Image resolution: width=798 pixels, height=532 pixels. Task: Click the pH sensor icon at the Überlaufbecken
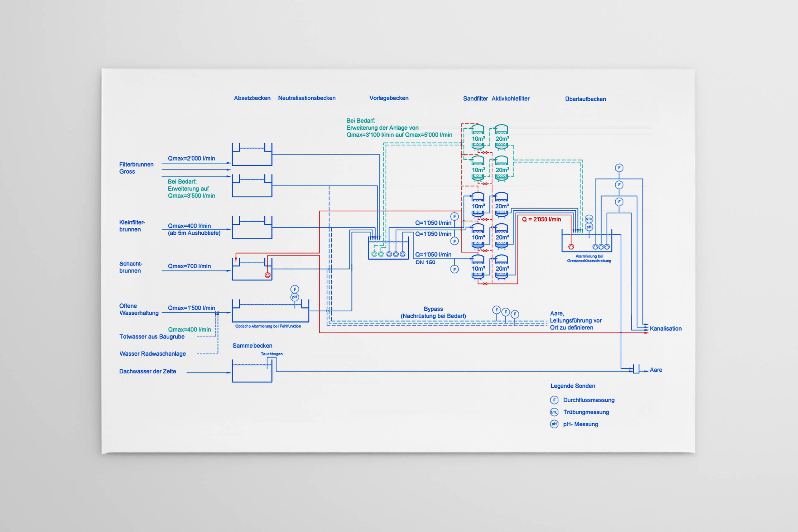tap(589, 227)
